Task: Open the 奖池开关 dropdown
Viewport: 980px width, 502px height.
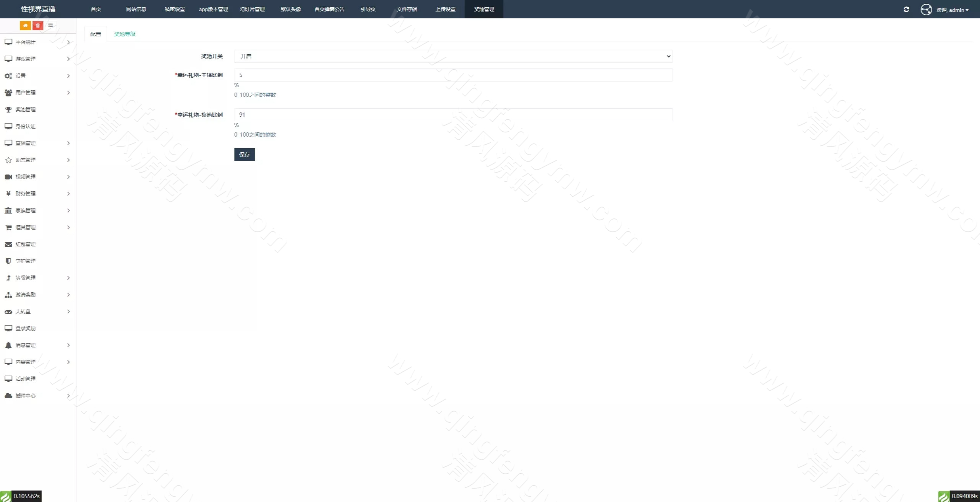Action: point(453,56)
